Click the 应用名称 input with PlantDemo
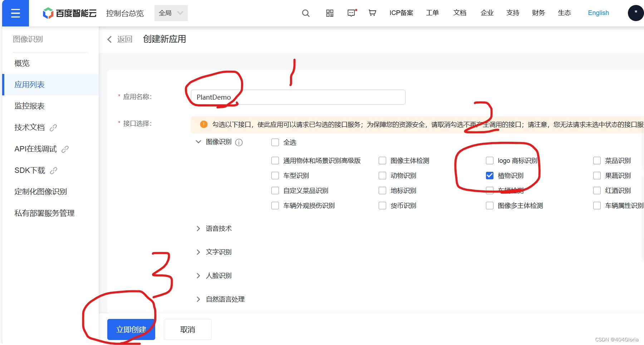The height and width of the screenshot is (345, 644). 298,97
